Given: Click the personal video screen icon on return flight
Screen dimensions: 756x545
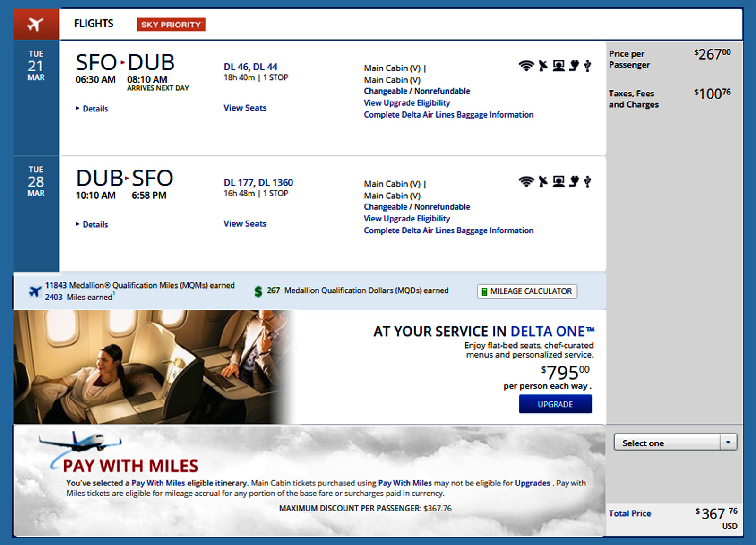Looking at the screenshot, I should pyautogui.click(x=558, y=181).
